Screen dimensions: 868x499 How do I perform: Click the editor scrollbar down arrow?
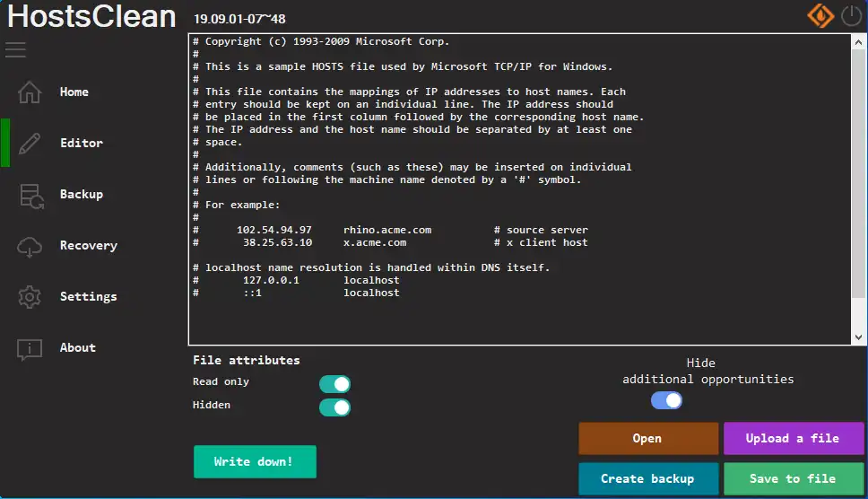tap(858, 337)
